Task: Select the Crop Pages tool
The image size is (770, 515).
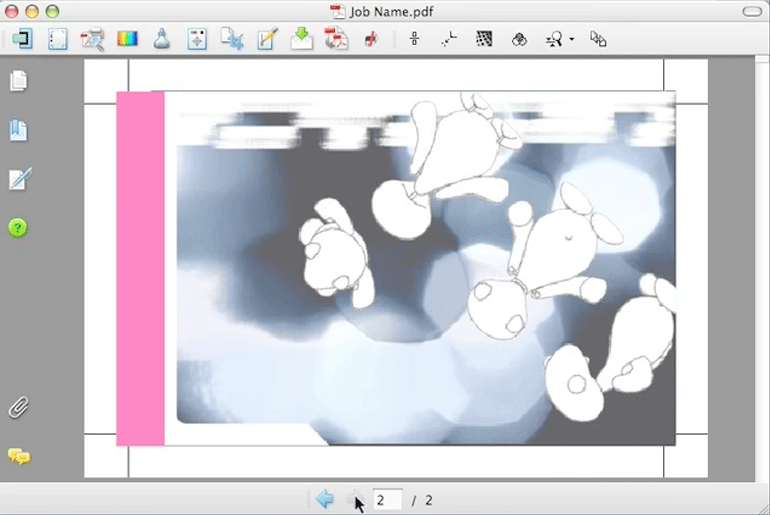Action: [x=232, y=39]
